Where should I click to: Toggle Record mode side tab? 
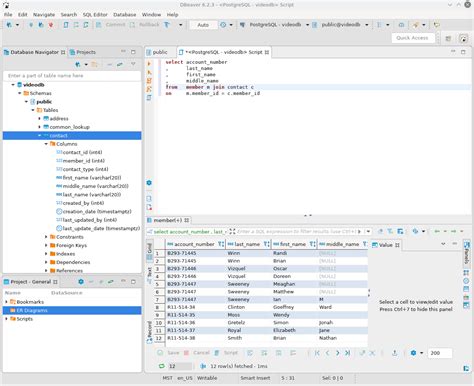pyautogui.click(x=150, y=332)
